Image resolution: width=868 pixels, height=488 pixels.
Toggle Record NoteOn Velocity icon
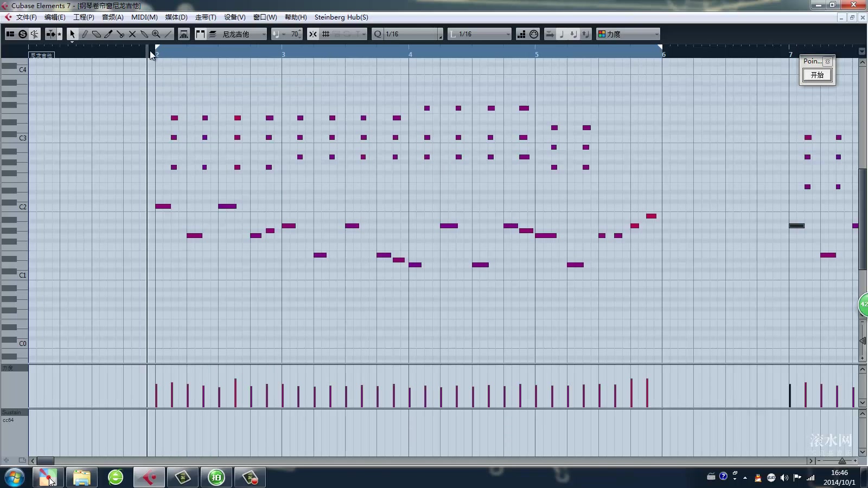(x=573, y=34)
